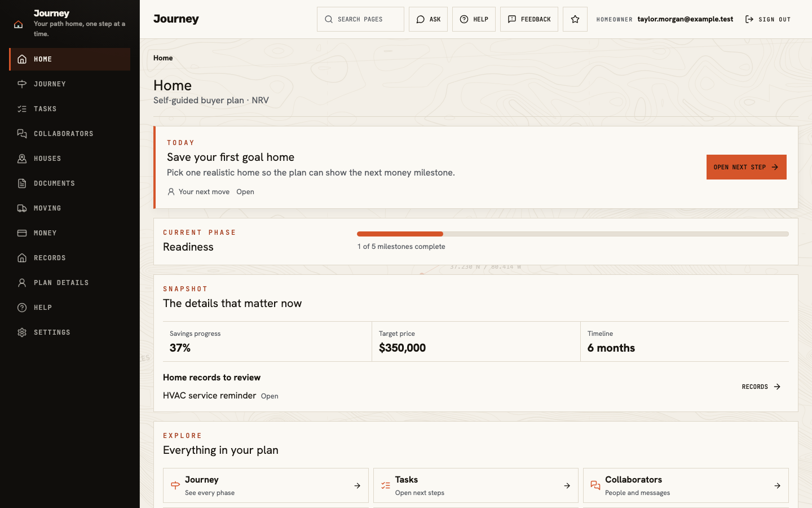
Task: Click the Target price $350,000 value
Action: click(x=402, y=348)
